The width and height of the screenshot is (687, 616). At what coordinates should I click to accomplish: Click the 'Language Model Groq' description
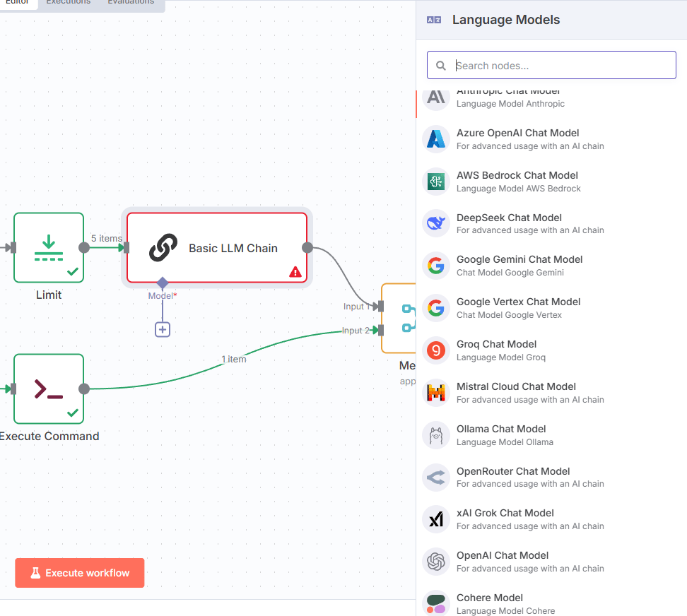[501, 357]
